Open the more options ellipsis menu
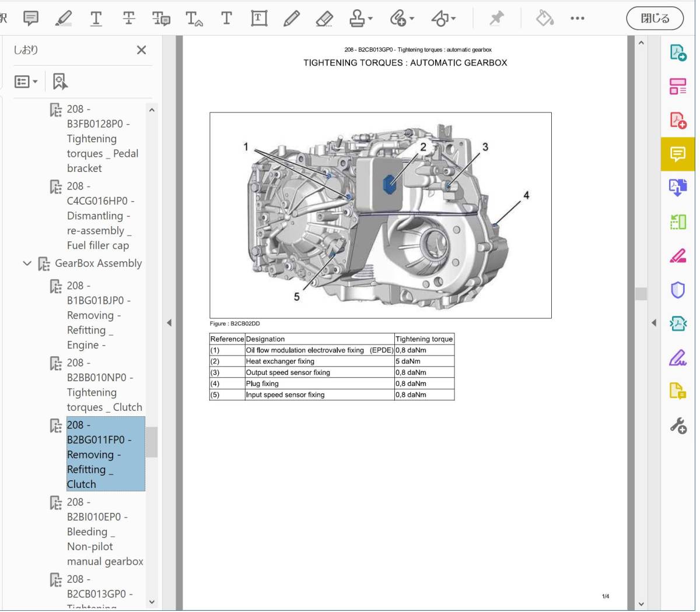Viewport: 700px width, 612px height. pos(577,18)
